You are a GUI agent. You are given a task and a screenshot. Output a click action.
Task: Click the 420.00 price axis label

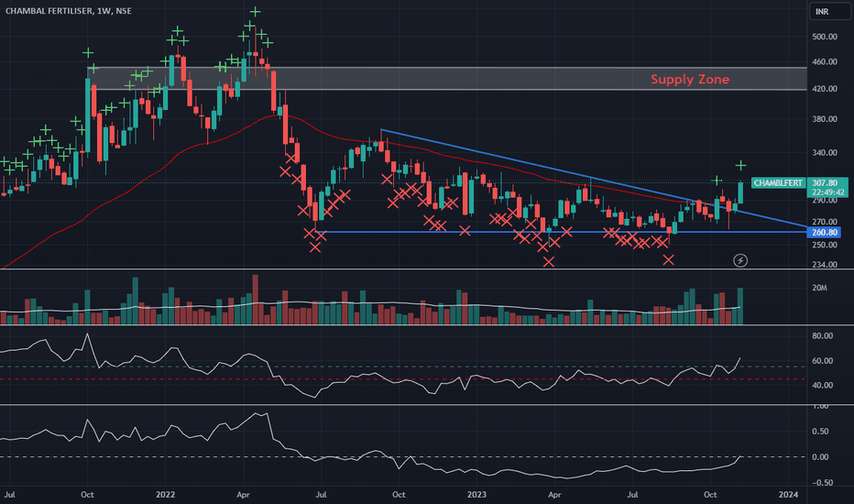[x=824, y=89]
